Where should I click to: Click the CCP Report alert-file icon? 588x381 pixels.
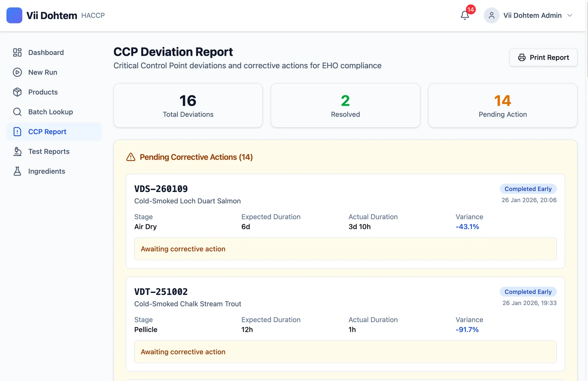click(x=17, y=132)
